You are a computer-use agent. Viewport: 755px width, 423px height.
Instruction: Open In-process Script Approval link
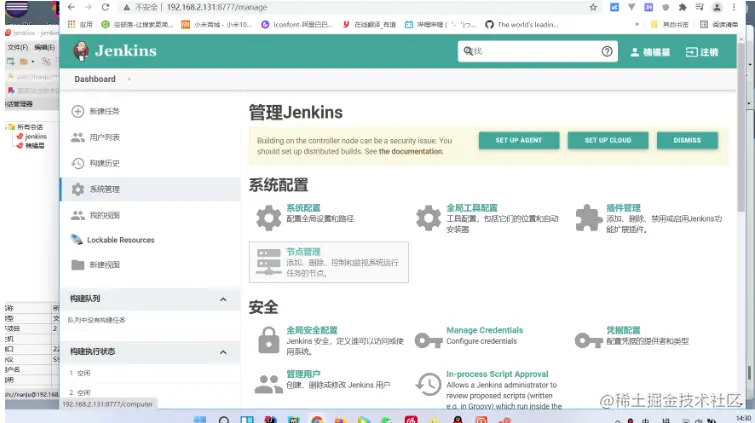497,374
